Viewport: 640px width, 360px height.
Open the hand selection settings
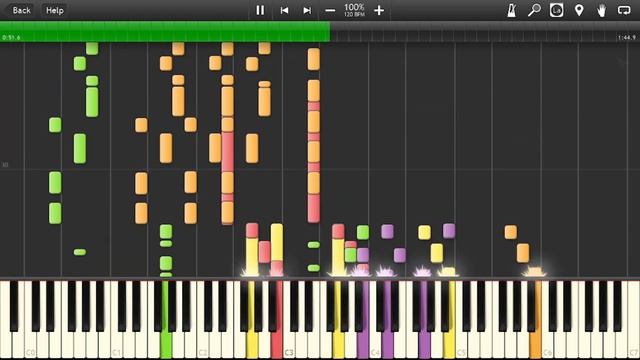[601, 10]
